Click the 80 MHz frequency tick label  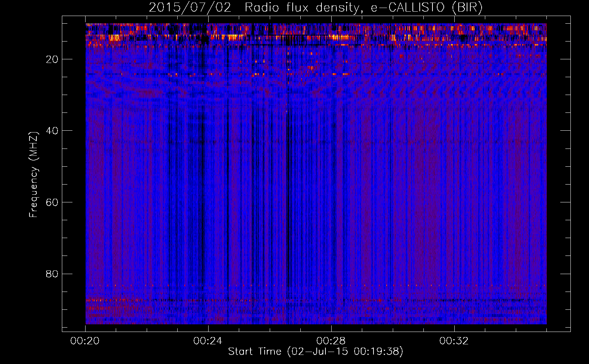(x=52, y=274)
